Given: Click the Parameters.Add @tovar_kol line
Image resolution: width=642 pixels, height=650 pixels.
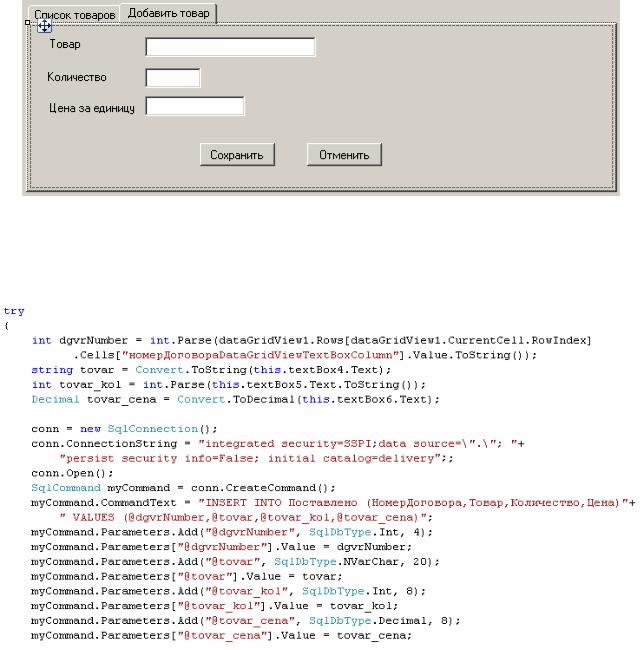Looking at the screenshot, I should (228, 592).
